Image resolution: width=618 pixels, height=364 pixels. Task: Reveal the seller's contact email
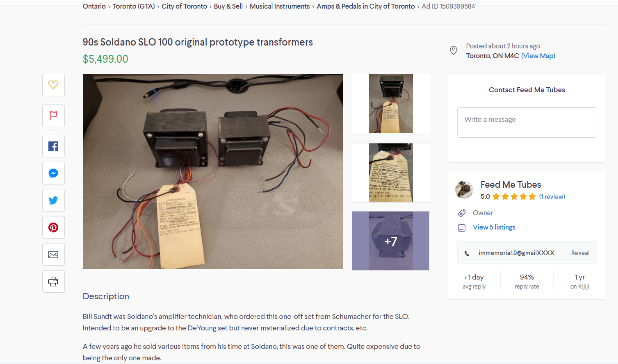click(x=580, y=253)
